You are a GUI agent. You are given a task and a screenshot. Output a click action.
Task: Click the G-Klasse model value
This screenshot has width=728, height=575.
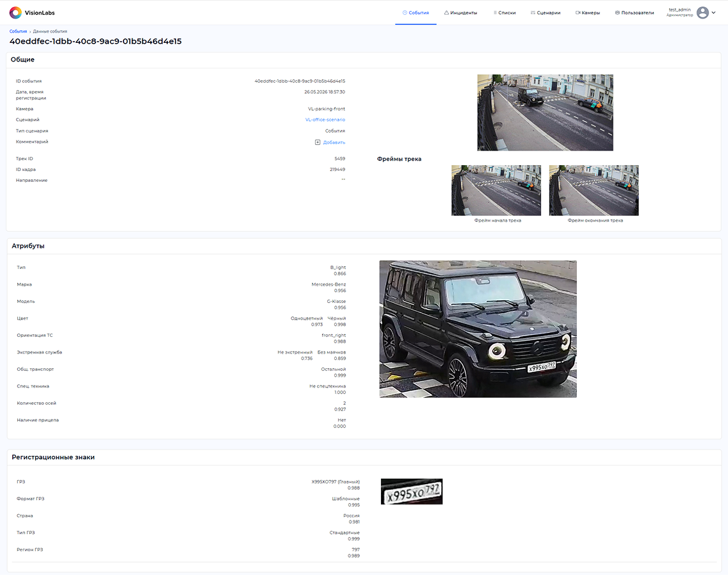coord(336,302)
